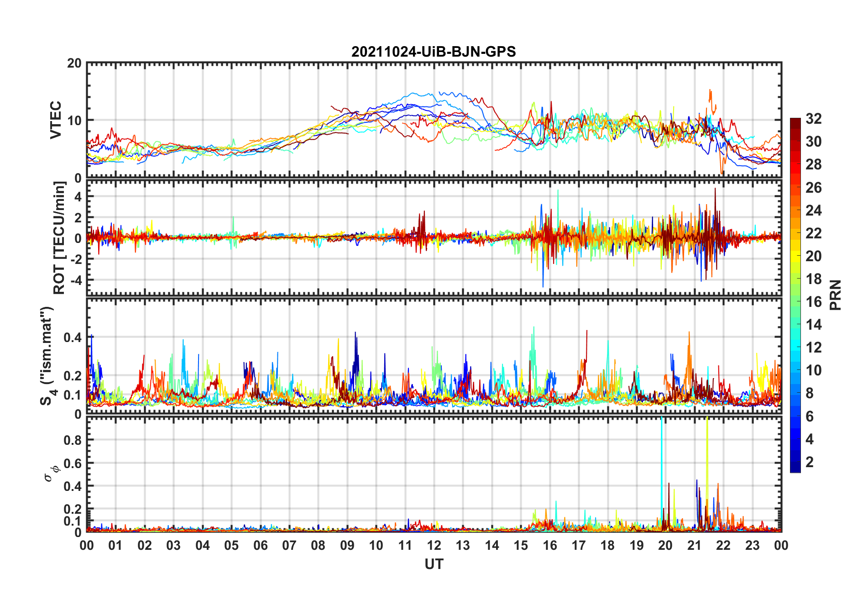
Task: Select colorbar tick label 16
Action: tap(814, 301)
